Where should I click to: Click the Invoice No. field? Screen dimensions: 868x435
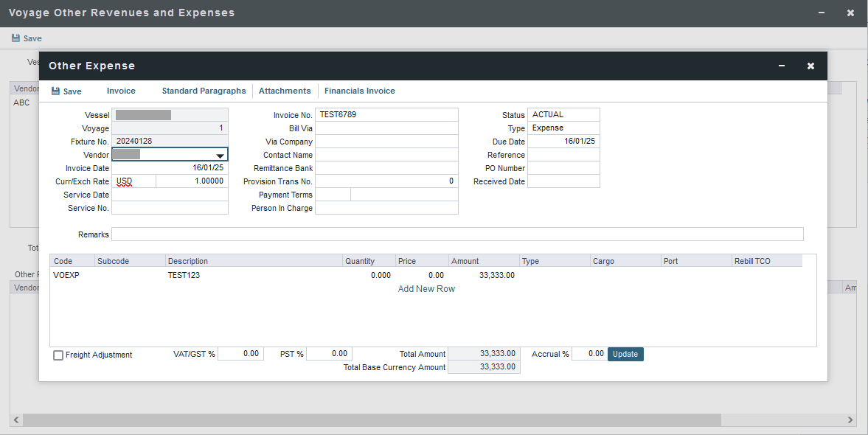(x=386, y=115)
